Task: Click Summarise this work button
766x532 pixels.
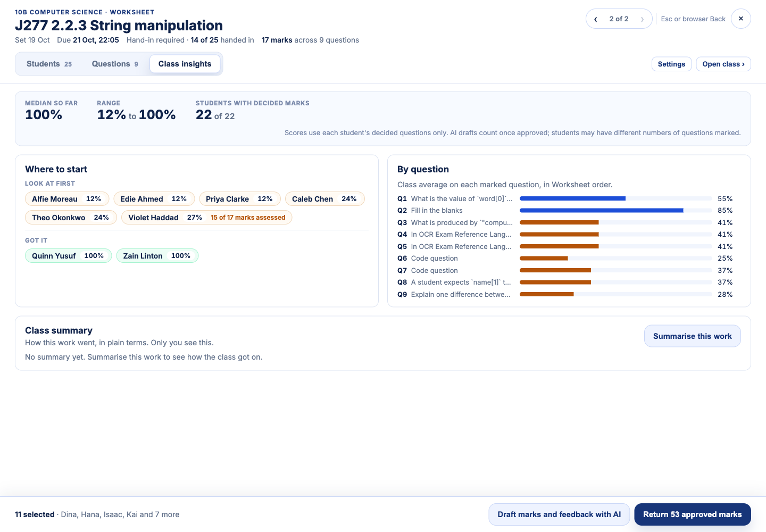Action: pos(692,336)
